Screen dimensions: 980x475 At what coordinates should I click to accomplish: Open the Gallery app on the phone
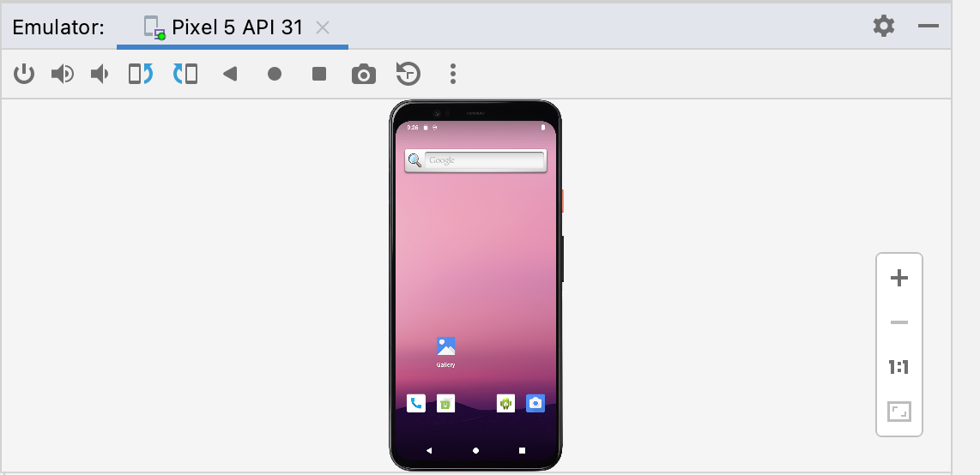point(445,347)
